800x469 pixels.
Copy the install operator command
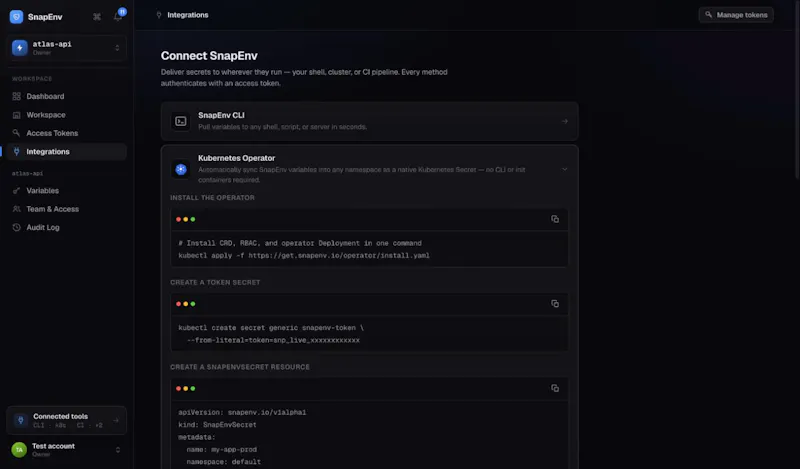point(555,219)
